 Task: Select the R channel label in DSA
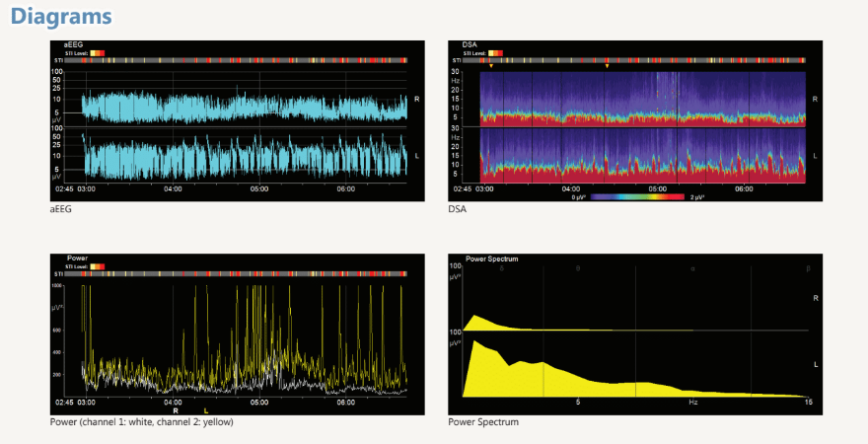pyautogui.click(x=815, y=100)
